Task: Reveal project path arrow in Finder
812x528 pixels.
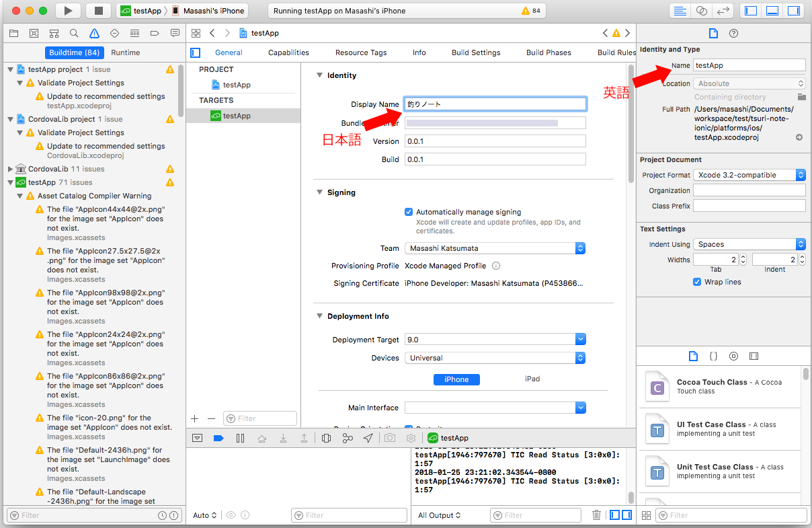Action: [799, 137]
